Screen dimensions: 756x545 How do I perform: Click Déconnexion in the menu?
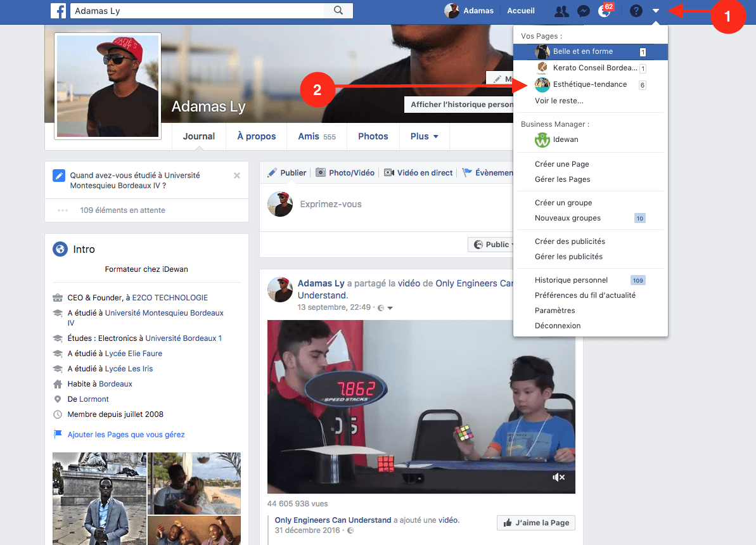tap(558, 326)
